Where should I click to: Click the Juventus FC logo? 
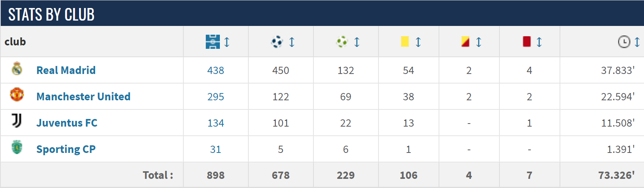[x=17, y=121]
